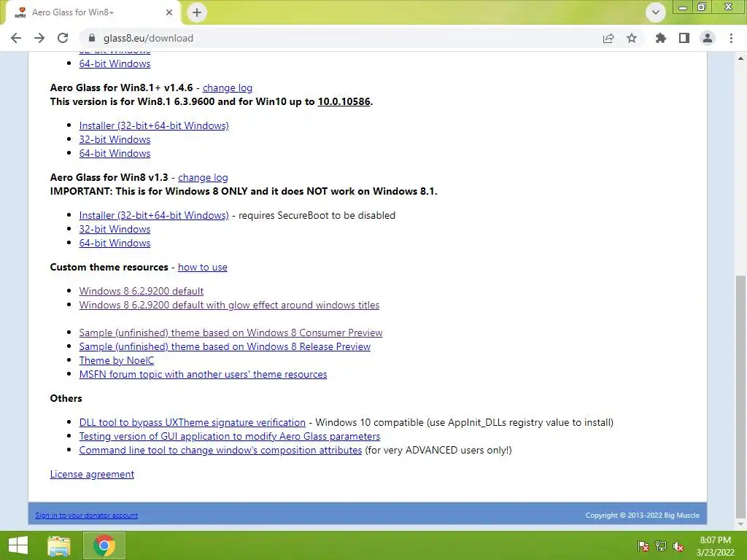The width and height of the screenshot is (747, 560).
Task: Open Command line tool composition attributes link
Action: click(220, 450)
